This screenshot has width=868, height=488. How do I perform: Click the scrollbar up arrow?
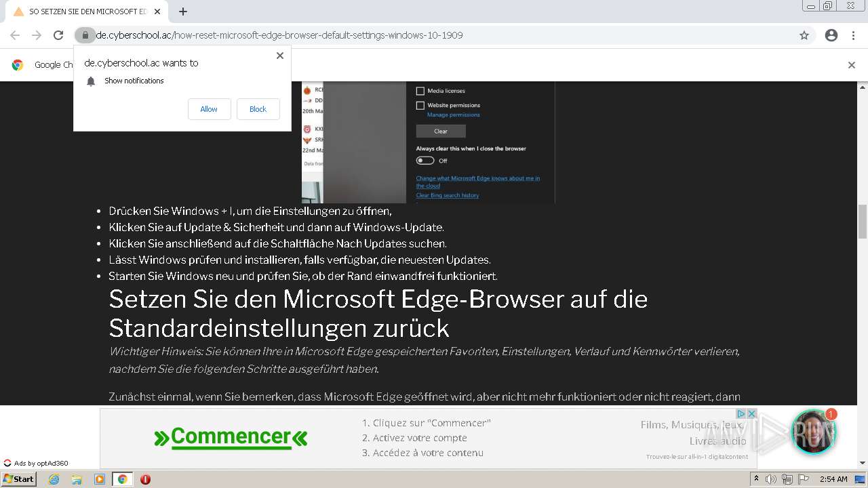tap(863, 87)
